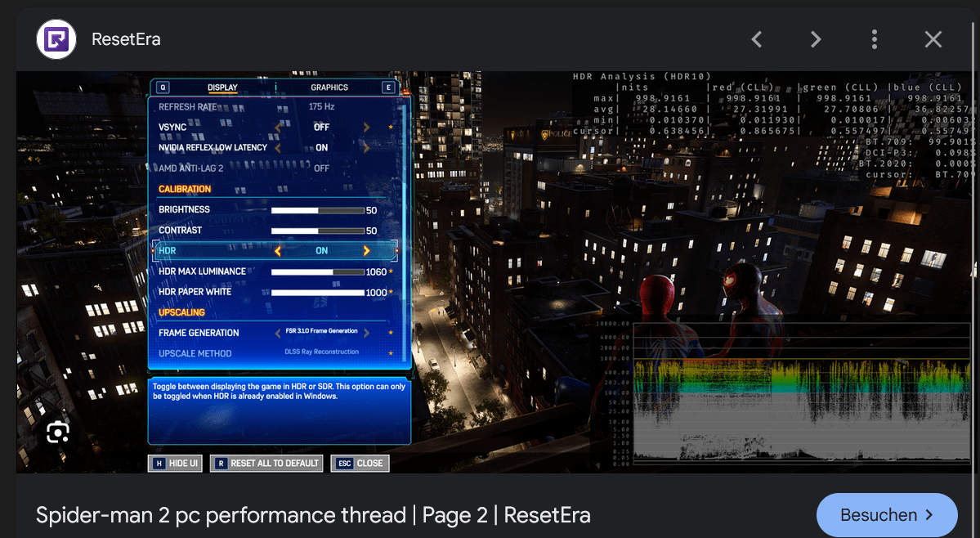Screen dimensions: 980x538
Task: Click the FSR 3.1.0 Frame Generation value
Action: click(x=321, y=331)
